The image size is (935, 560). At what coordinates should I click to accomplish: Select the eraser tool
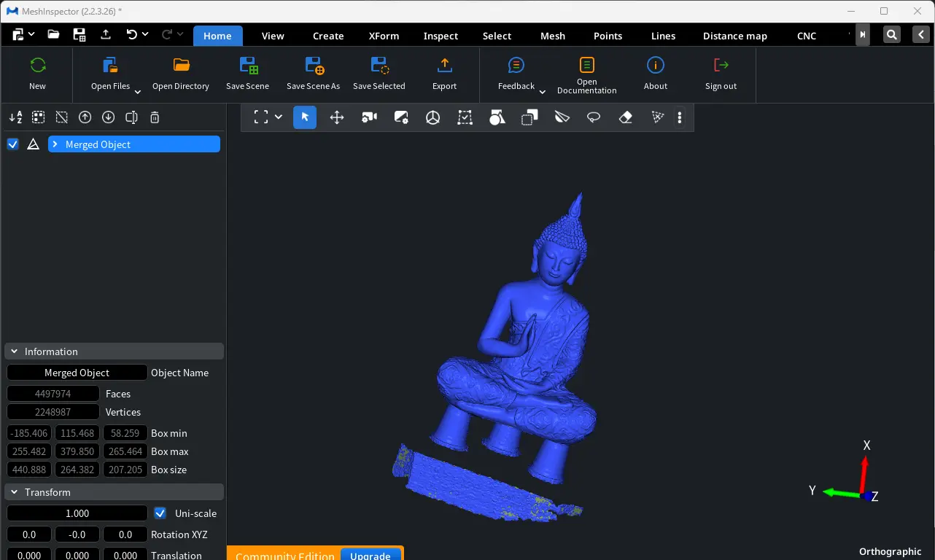pyautogui.click(x=626, y=117)
